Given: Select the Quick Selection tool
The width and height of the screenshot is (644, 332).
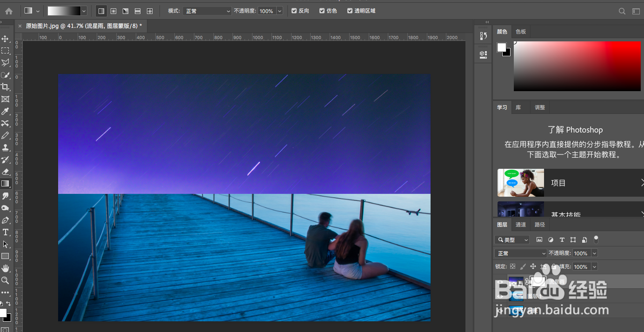Looking at the screenshot, I should [6, 75].
